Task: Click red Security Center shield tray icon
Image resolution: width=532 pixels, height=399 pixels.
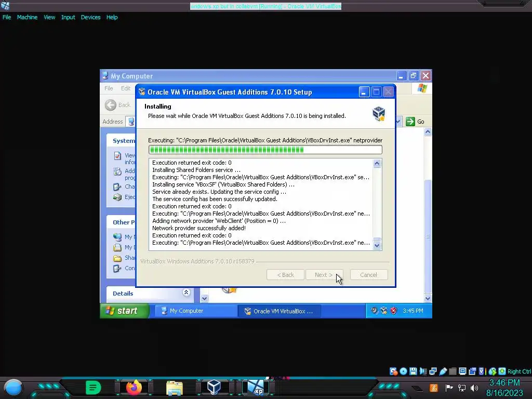Action: 393,311
